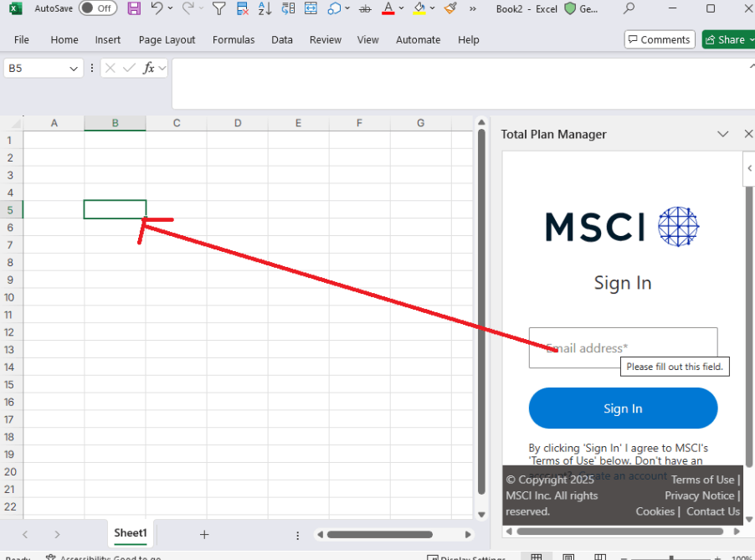This screenshot has height=560, width=755.
Task: Switch to the Insert ribbon tab
Action: (x=108, y=40)
